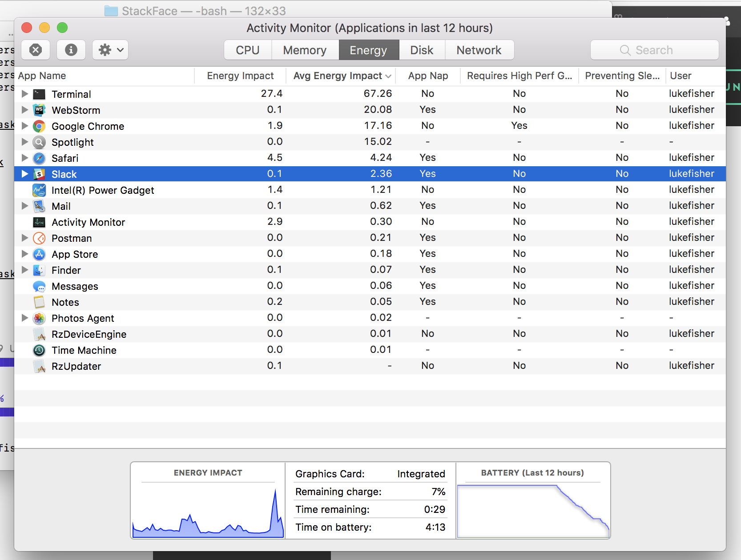Switch to the CPU tab
The width and height of the screenshot is (741, 560).
tap(248, 50)
